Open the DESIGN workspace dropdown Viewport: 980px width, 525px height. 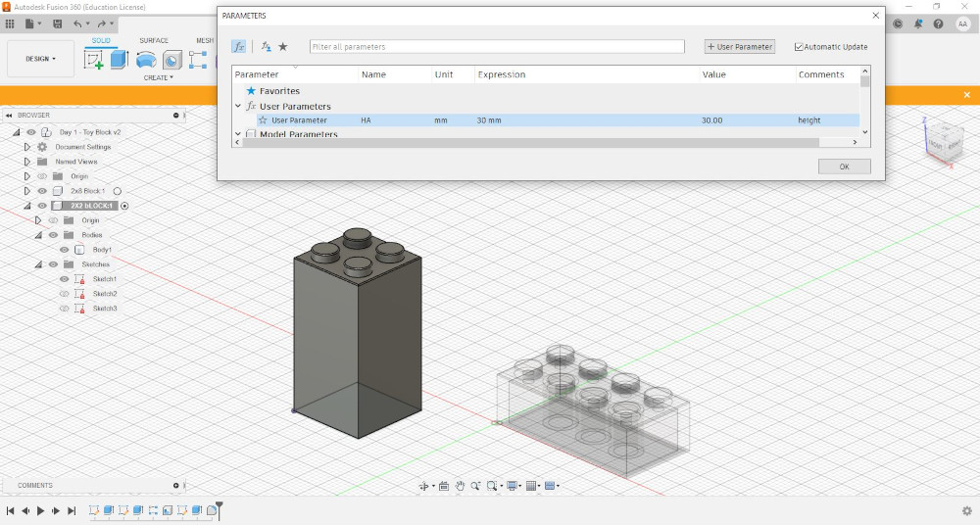[x=40, y=59]
